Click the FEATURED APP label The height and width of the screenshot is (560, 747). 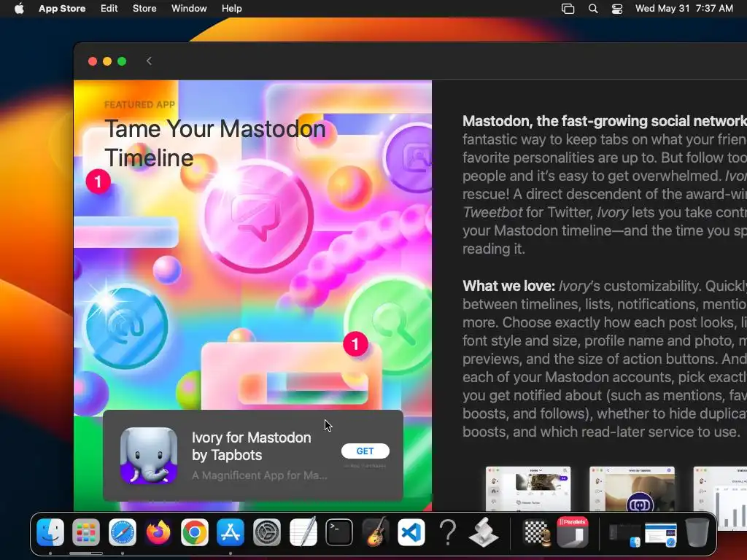coord(139,104)
